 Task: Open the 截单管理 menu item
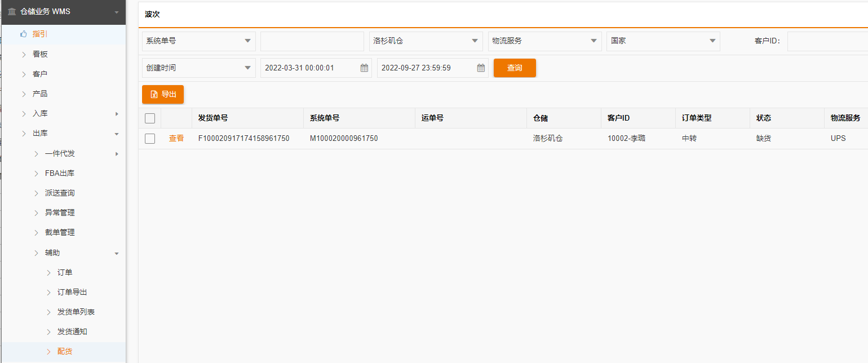click(x=63, y=232)
